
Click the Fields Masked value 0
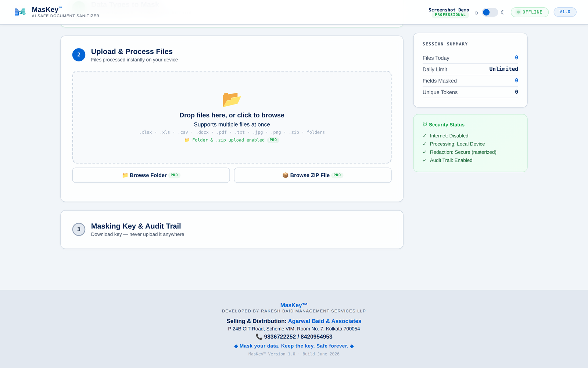pos(516,80)
